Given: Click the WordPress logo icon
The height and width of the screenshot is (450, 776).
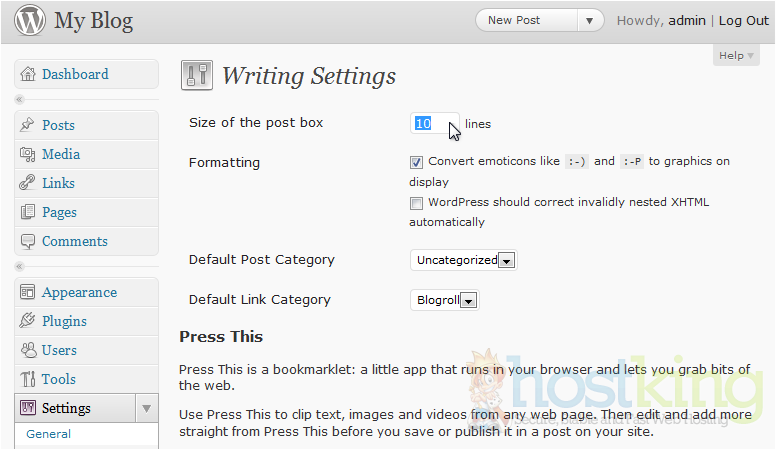Looking at the screenshot, I should coord(29,20).
